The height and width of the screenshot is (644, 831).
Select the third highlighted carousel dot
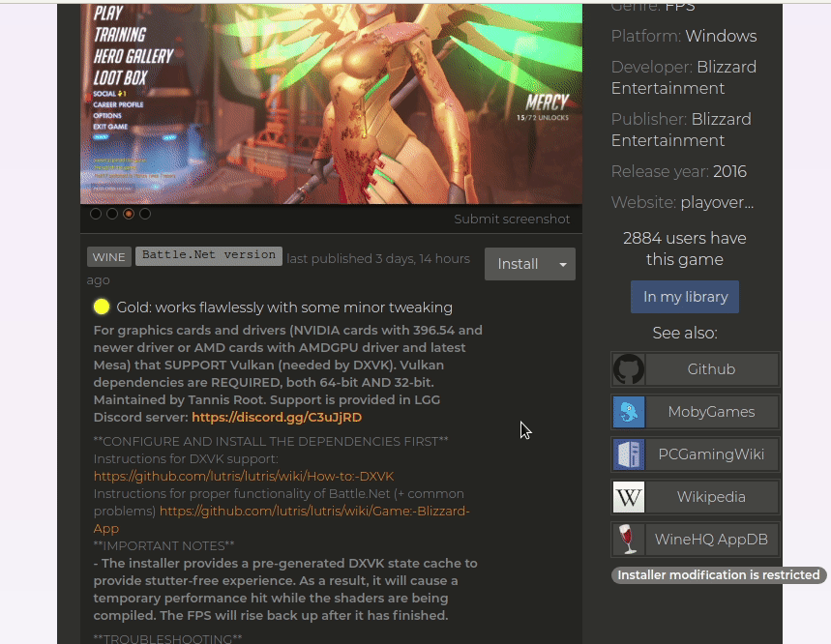tap(129, 214)
